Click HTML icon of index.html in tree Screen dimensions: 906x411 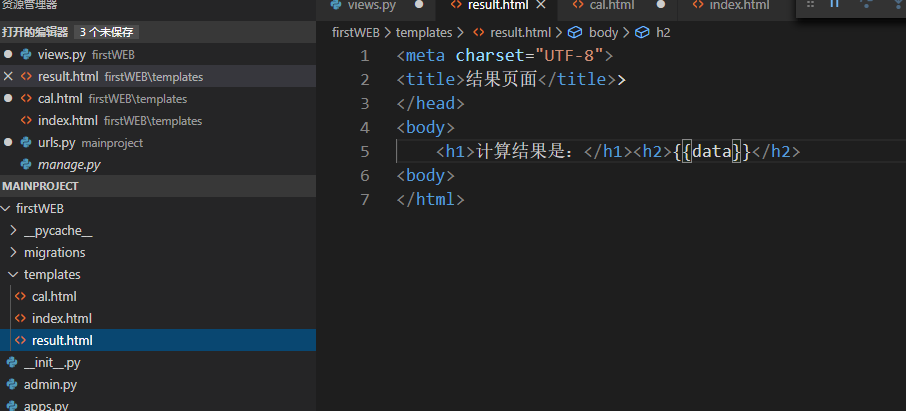(x=20, y=318)
